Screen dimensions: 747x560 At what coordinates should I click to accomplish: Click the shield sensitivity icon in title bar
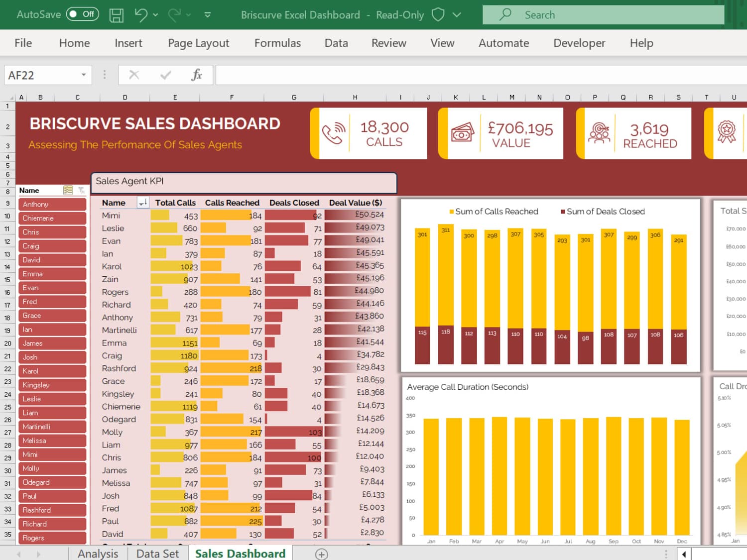[x=438, y=14]
